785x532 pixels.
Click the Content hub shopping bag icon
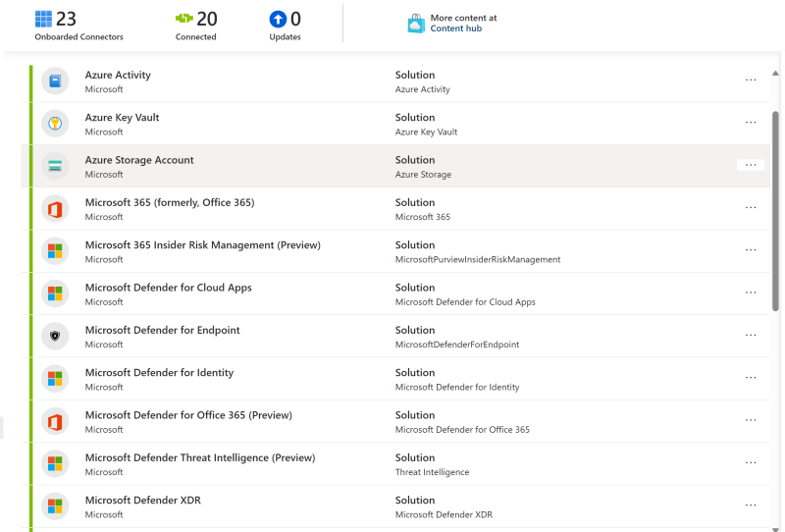(416, 24)
